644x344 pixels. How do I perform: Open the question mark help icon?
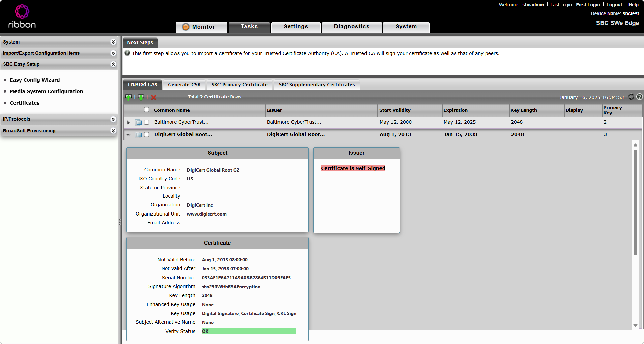(639, 97)
